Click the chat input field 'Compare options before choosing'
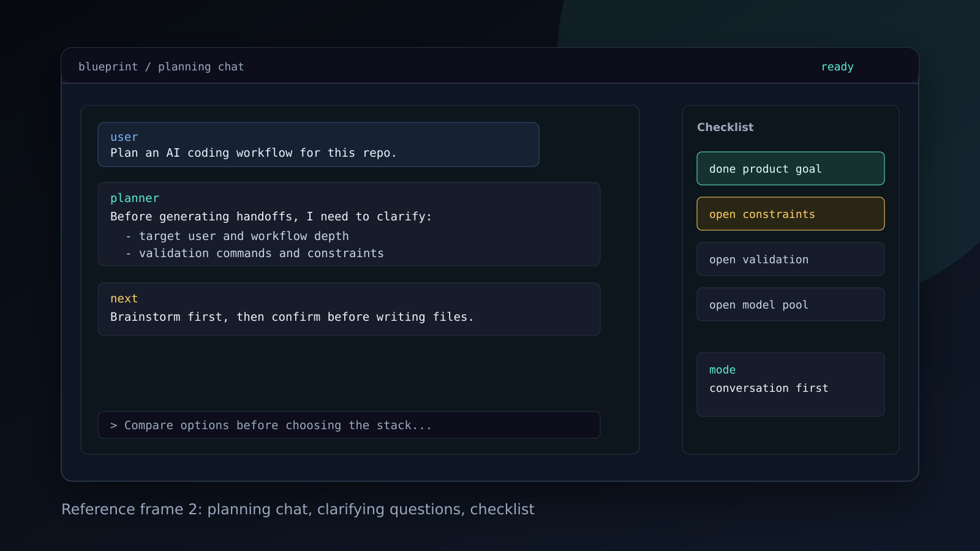This screenshot has width=980, height=551. pos(349,425)
